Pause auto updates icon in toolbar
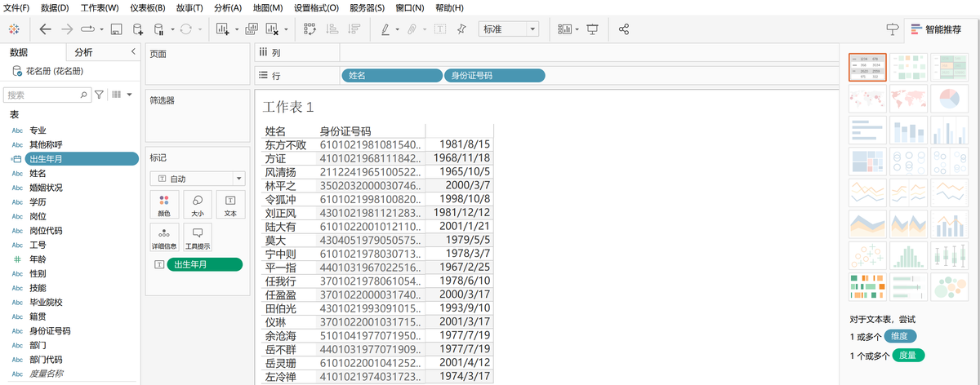Screen dimensions: 980x385 click(159, 29)
